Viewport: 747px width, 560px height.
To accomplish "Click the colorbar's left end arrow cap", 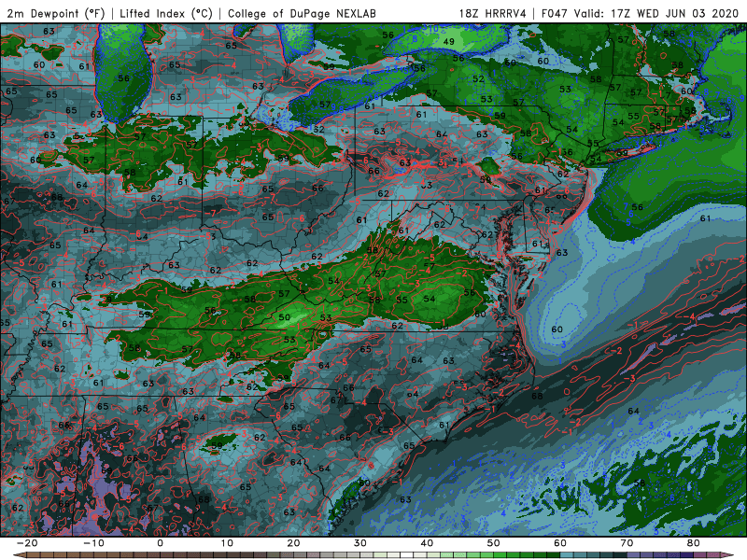I will 19,555.
